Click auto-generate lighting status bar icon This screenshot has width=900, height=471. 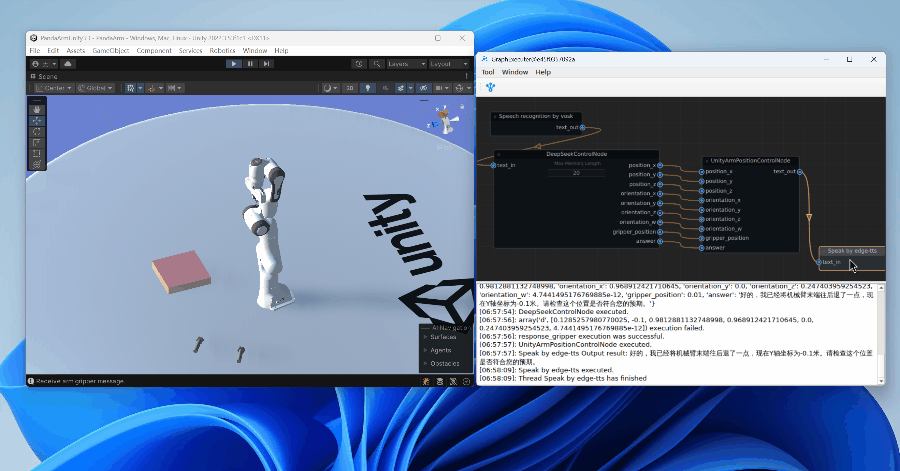(x=453, y=381)
